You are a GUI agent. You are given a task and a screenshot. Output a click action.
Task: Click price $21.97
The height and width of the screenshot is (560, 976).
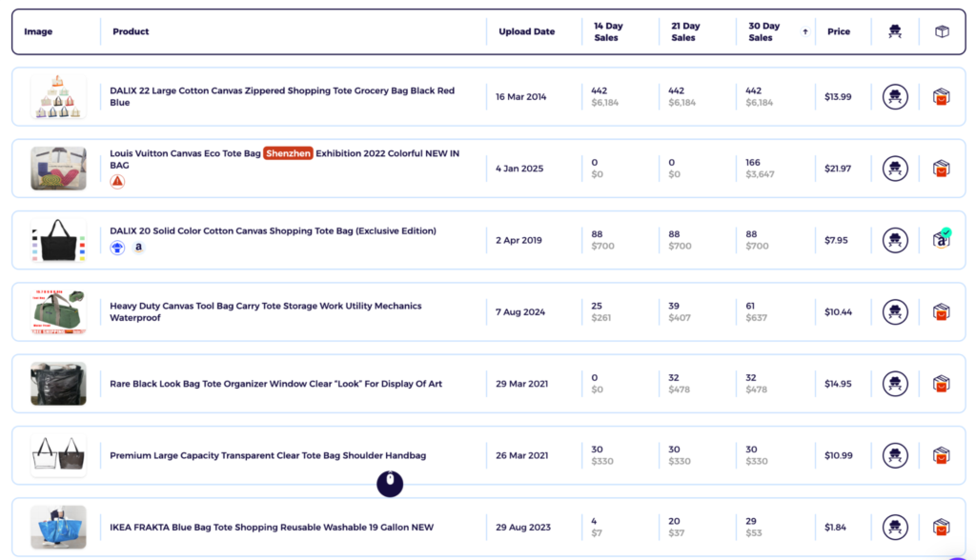click(838, 169)
